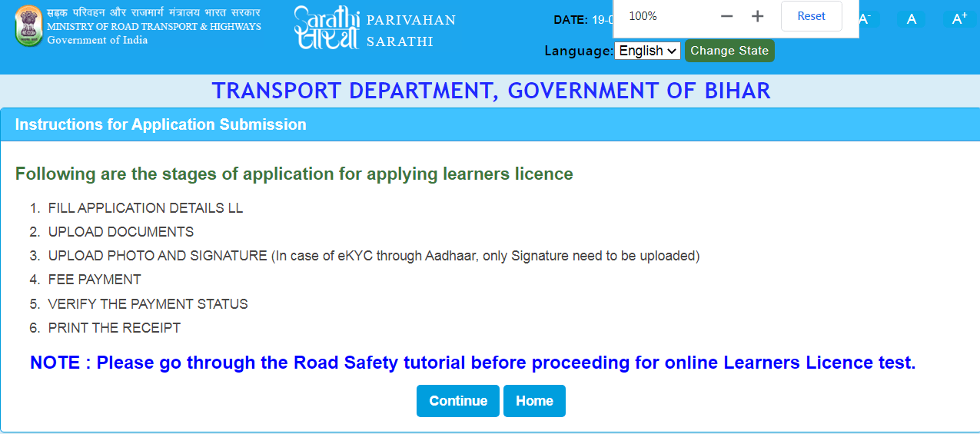Set default font size with A button

point(912,19)
